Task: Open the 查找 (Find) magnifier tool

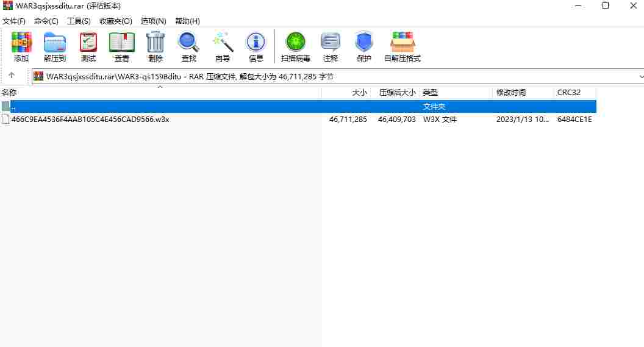Action: click(188, 47)
